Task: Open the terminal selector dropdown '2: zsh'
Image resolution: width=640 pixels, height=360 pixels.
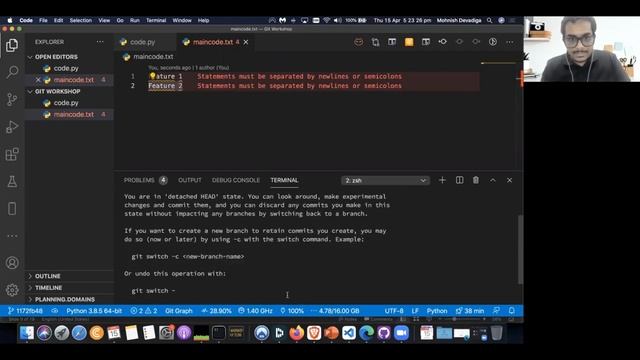Action: point(385,180)
